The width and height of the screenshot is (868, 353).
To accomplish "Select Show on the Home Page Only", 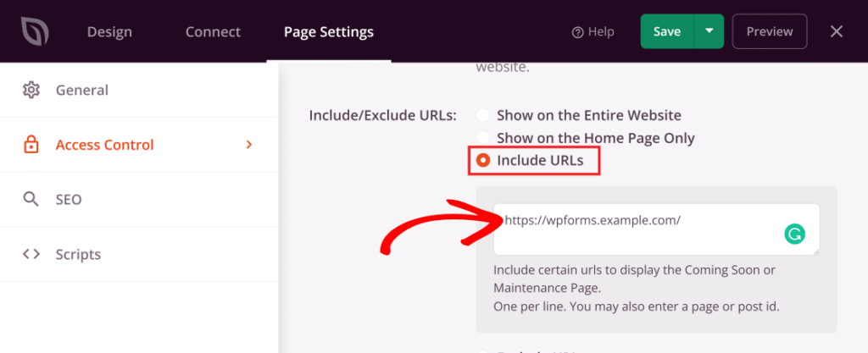I will coord(483,138).
